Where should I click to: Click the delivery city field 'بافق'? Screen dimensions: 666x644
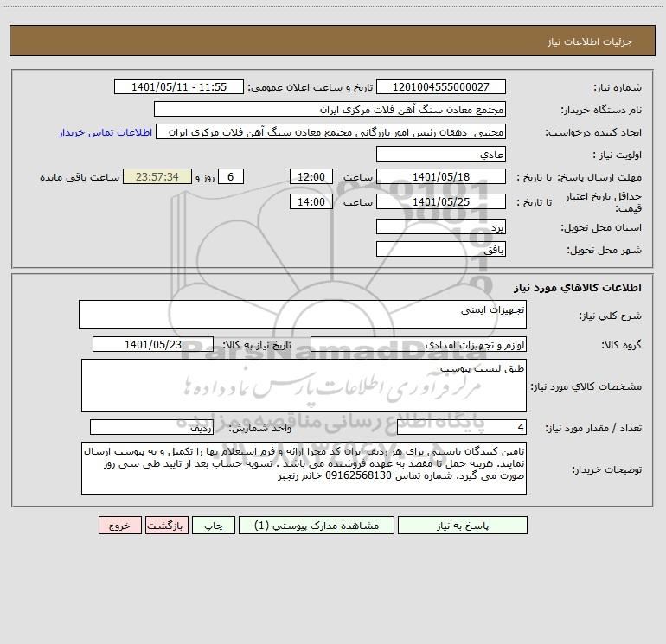441,249
